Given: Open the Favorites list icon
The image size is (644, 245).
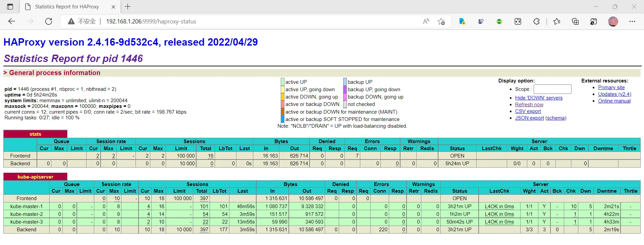Looking at the screenshot, I should pyautogui.click(x=557, y=21).
